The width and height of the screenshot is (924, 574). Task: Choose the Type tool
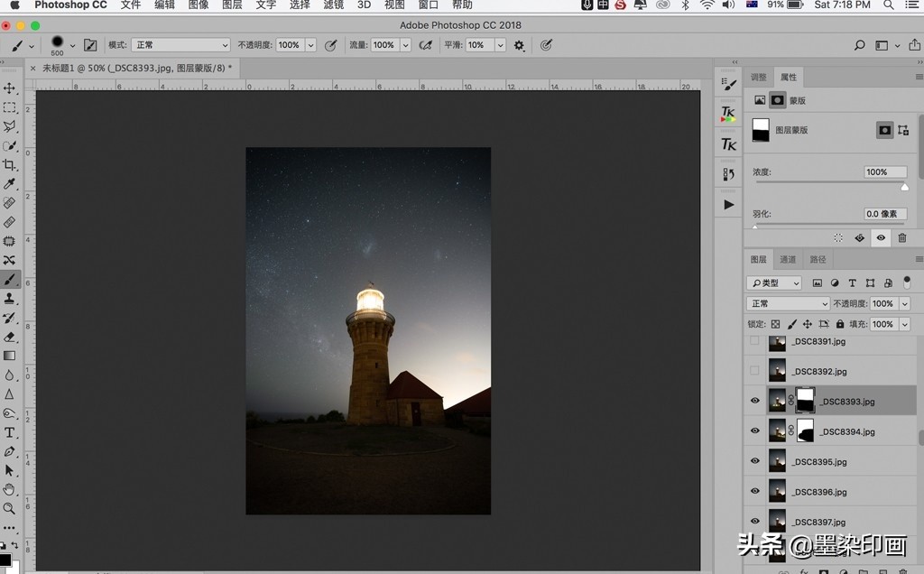point(10,432)
